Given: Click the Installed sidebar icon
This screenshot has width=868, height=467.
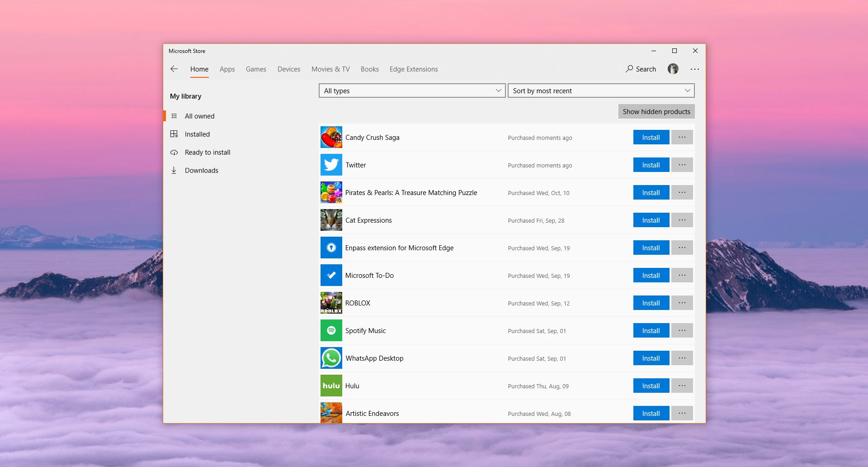Looking at the screenshot, I should (174, 134).
